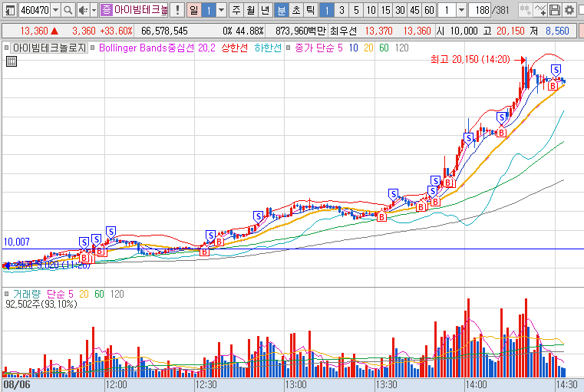
Task: Click Bollinger Bands중심선 legend label
Action: coord(147,48)
